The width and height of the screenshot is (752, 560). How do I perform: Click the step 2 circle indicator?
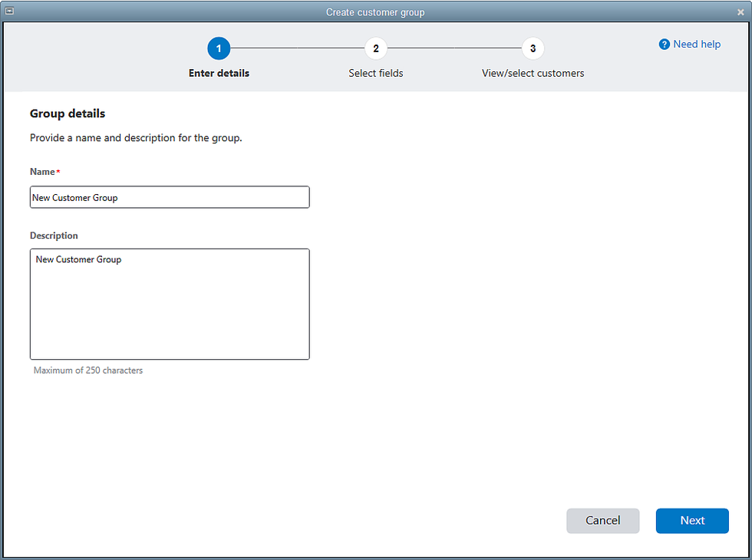376,48
